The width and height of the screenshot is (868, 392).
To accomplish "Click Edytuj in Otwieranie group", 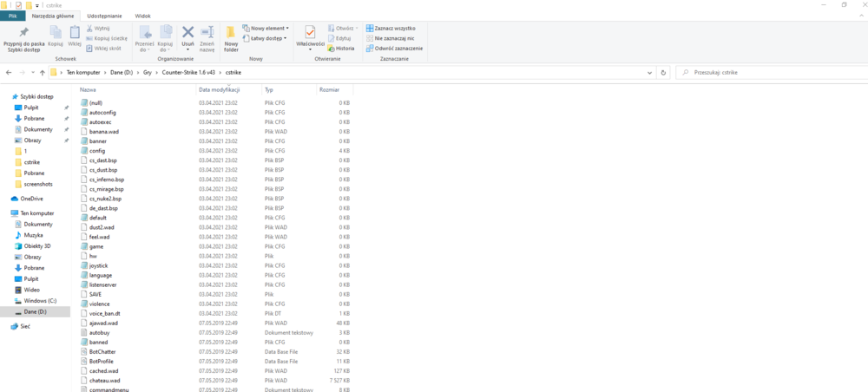I will (339, 38).
